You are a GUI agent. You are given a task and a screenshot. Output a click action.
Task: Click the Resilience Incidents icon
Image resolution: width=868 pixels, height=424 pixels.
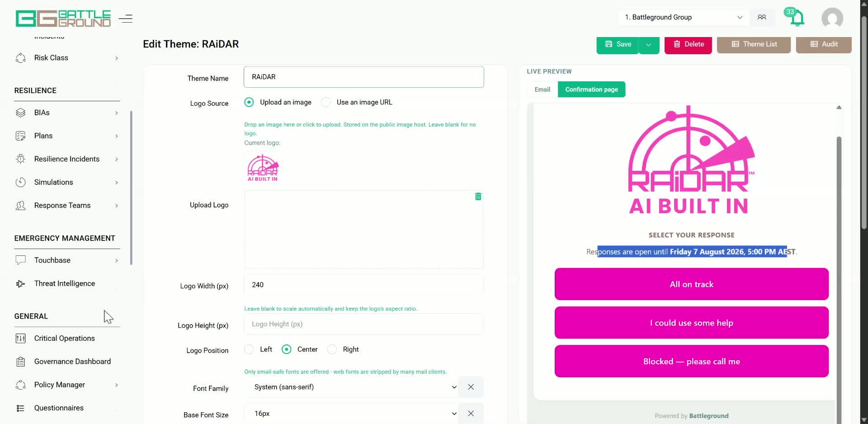(21, 159)
